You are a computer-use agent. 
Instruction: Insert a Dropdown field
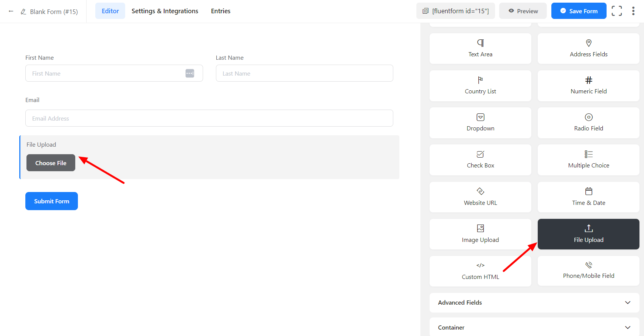click(480, 122)
